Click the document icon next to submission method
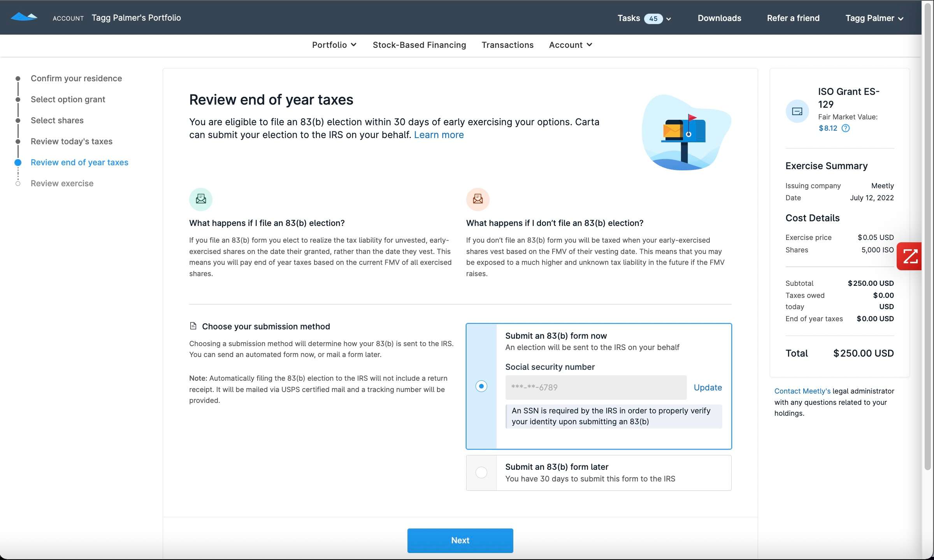This screenshot has height=560, width=934. (x=193, y=326)
